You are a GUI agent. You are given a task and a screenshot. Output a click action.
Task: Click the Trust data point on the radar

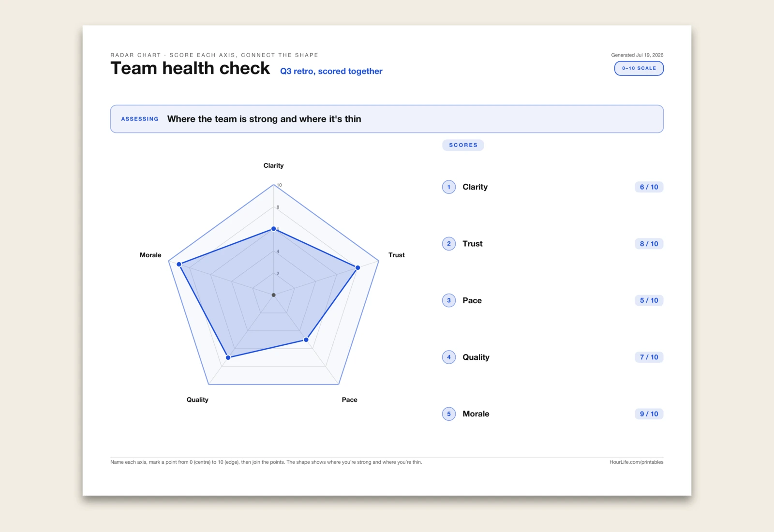coord(358,267)
